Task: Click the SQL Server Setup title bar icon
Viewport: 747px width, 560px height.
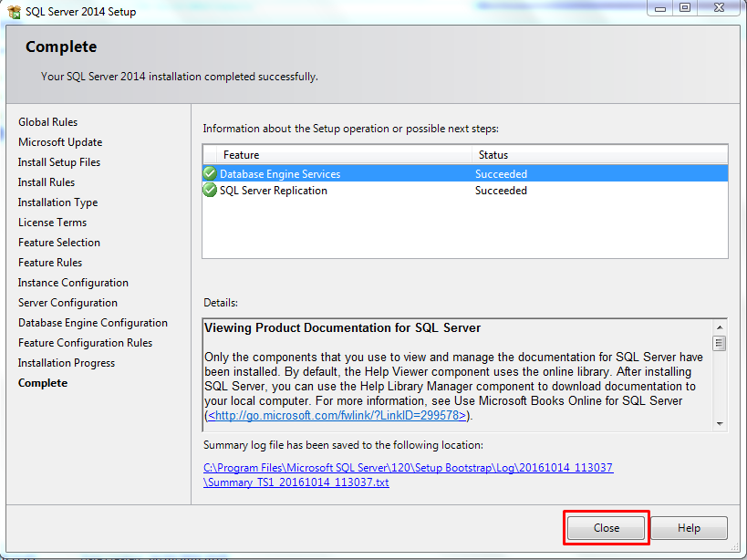Action: click(x=14, y=12)
